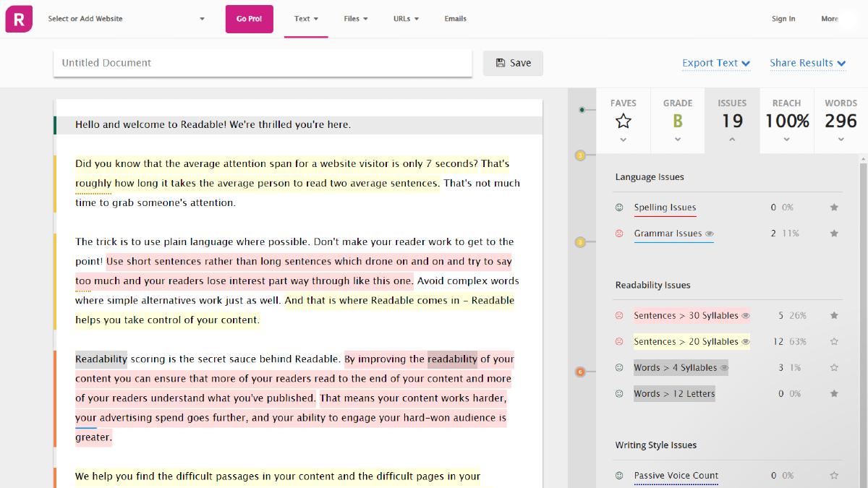Open the Faves star tab
This screenshot has width=868, height=488.
coord(623,121)
